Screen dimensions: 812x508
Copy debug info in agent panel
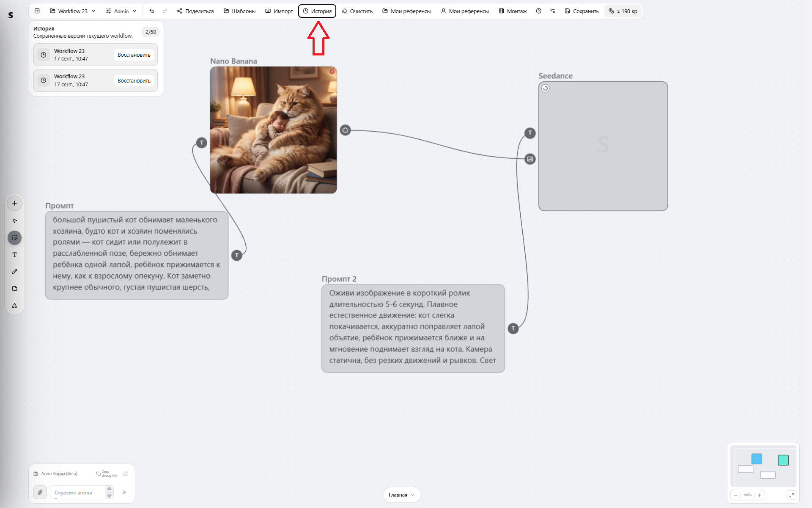[x=107, y=474]
